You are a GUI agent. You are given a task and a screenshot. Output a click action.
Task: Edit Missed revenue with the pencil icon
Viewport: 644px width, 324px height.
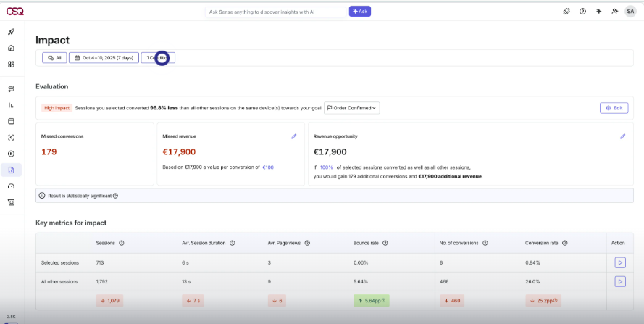(293, 136)
